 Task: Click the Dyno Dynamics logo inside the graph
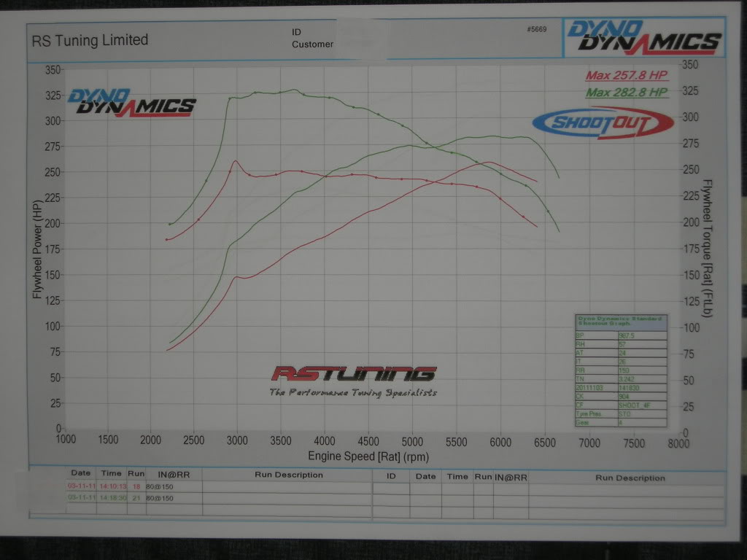[131, 103]
